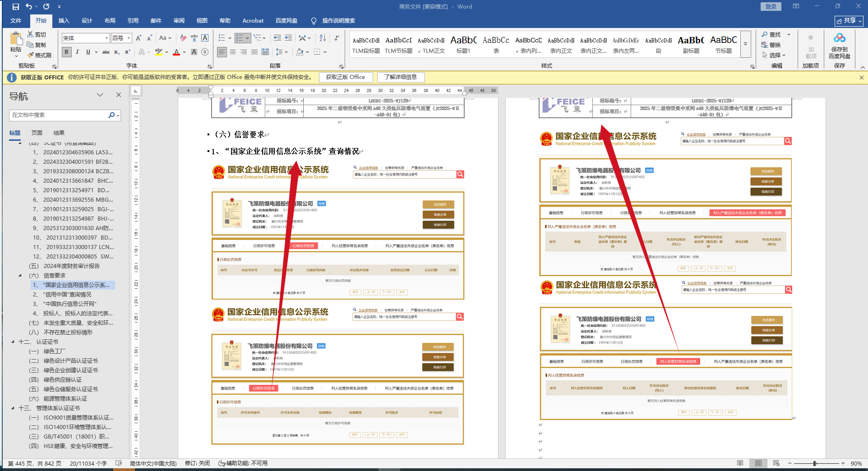Switch to the 审阅 ribbon tab
868x471 pixels.
[x=179, y=21]
